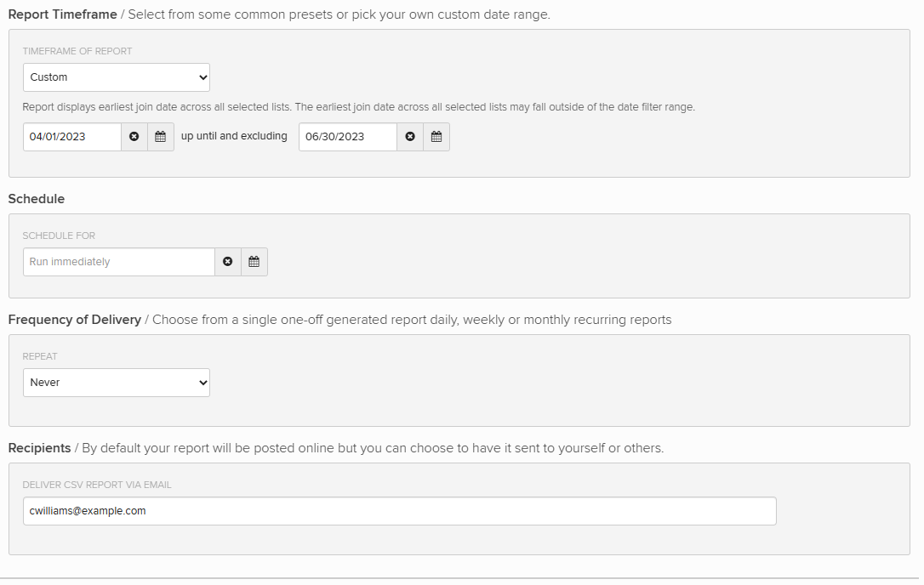Switch the Repeat setting from Never
924x585 pixels.
[116, 383]
